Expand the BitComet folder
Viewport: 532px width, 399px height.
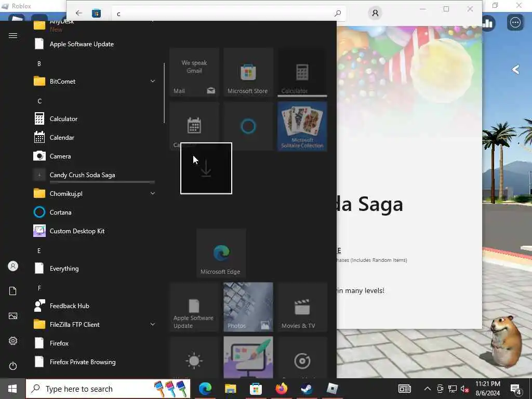[95, 82]
